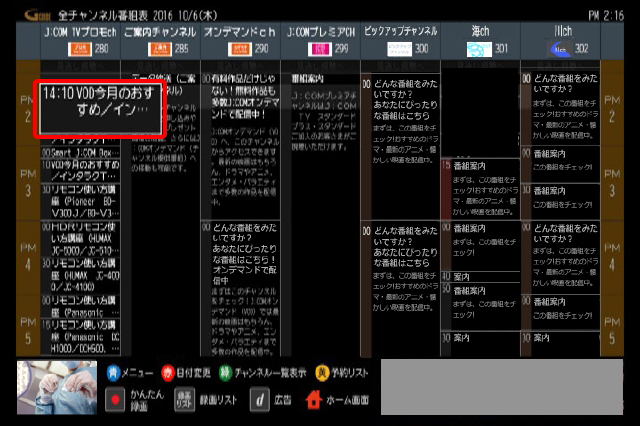The image size is (640, 426).
Task: Click the green 緑 button icon
Action: pyautogui.click(x=225, y=373)
